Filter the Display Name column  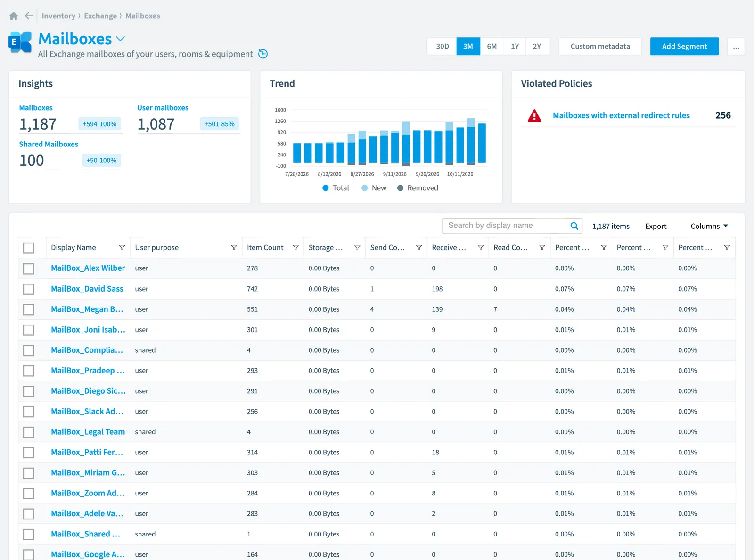coord(122,248)
